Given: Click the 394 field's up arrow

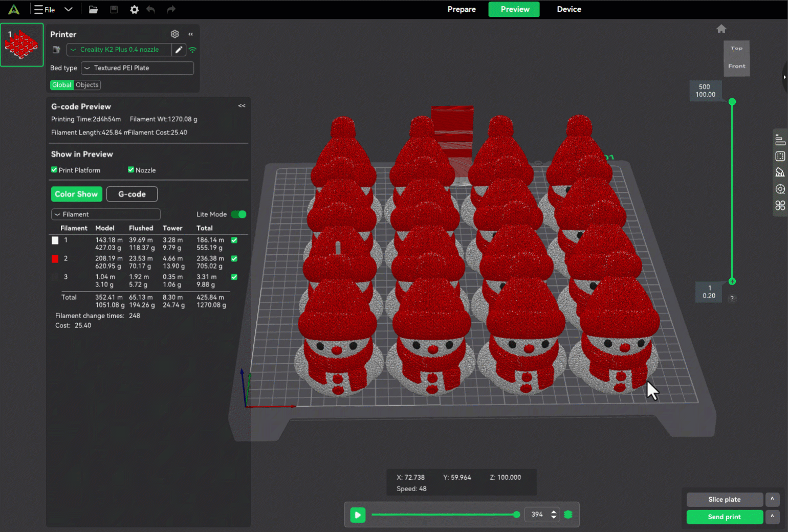Looking at the screenshot, I should [554, 512].
